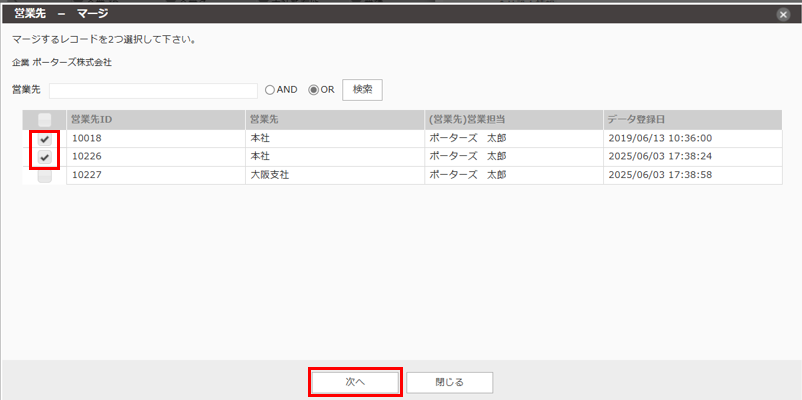
Task: Click the 10018 ID cell
Action: pos(87,139)
